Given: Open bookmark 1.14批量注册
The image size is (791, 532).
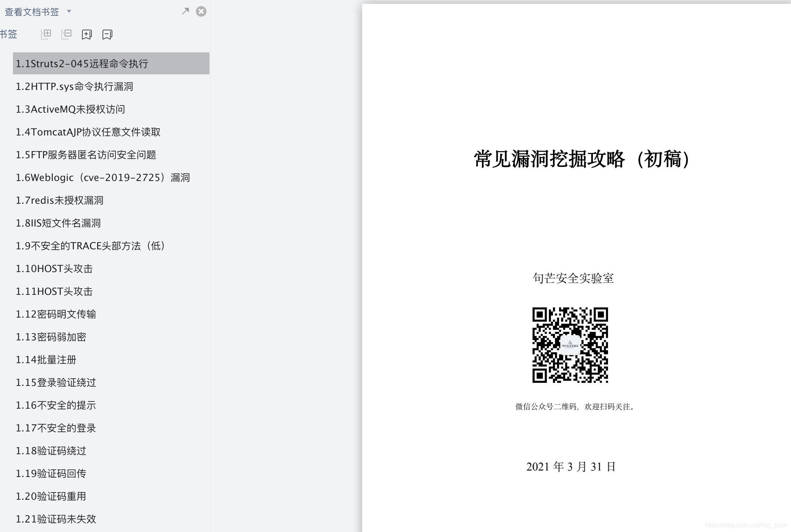Looking at the screenshot, I should coord(46,360).
